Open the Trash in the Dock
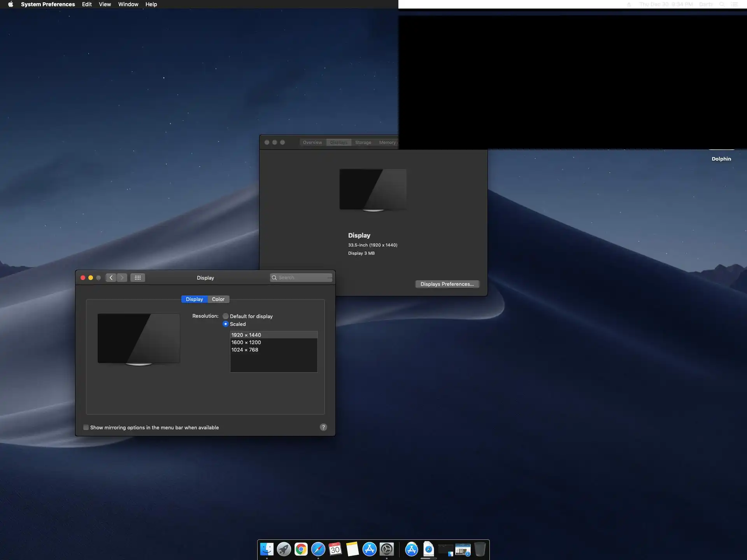The width and height of the screenshot is (747, 560). [x=480, y=549]
